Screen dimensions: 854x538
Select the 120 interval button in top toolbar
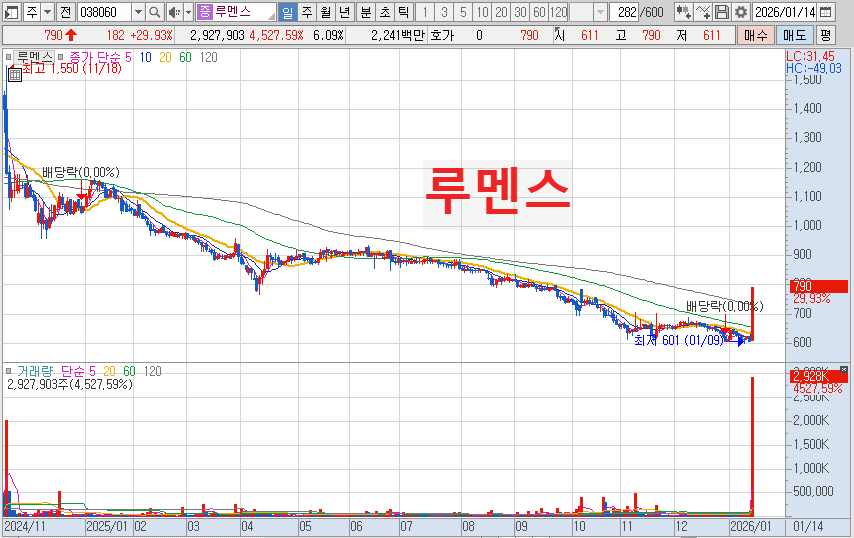(559, 11)
